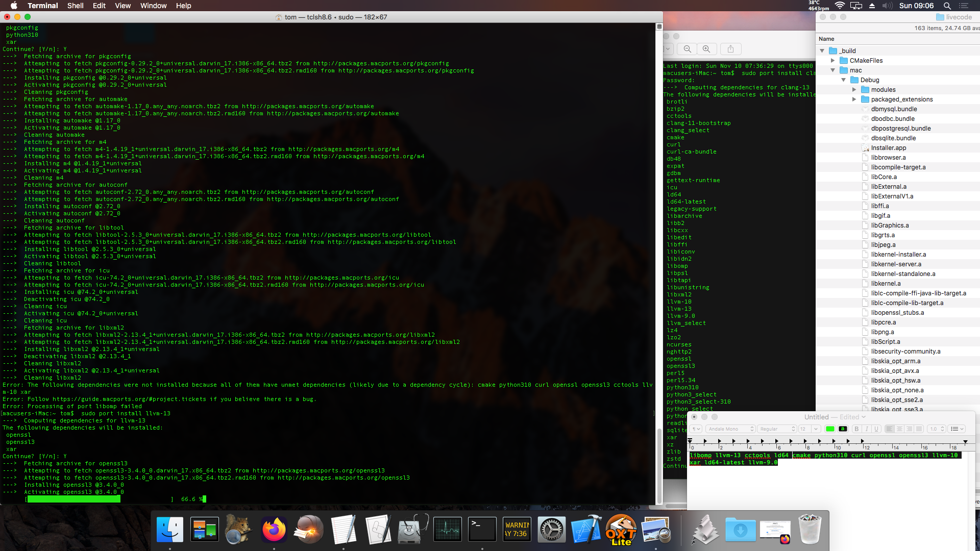Open Spotlight search in menu bar

(947, 6)
